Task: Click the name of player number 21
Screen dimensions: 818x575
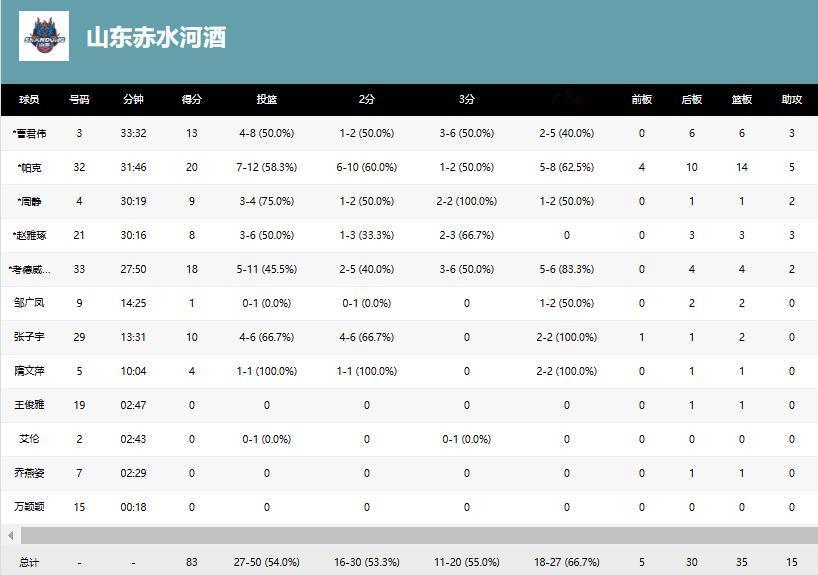Action: click(x=30, y=235)
